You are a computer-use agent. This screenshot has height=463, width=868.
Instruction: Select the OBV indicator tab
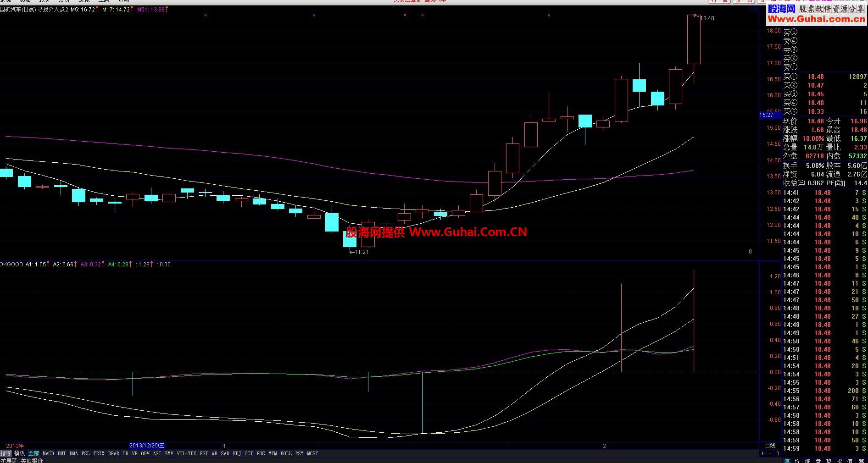[145, 453]
